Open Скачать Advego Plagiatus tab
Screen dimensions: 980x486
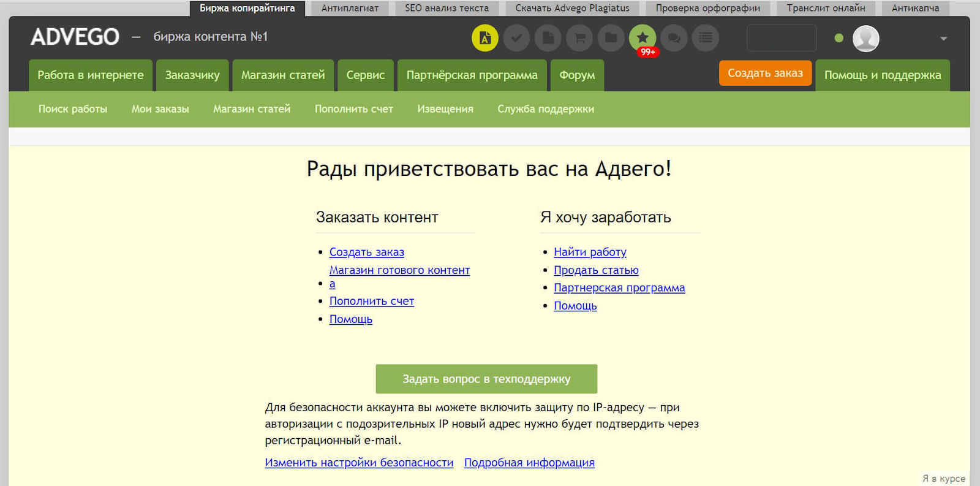572,8
